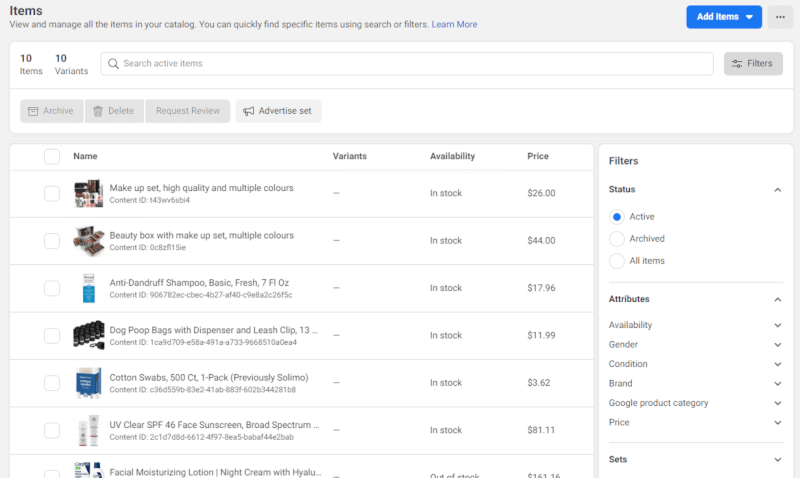800x478 pixels.
Task: Open the Add items dropdown button
Action: click(x=724, y=17)
